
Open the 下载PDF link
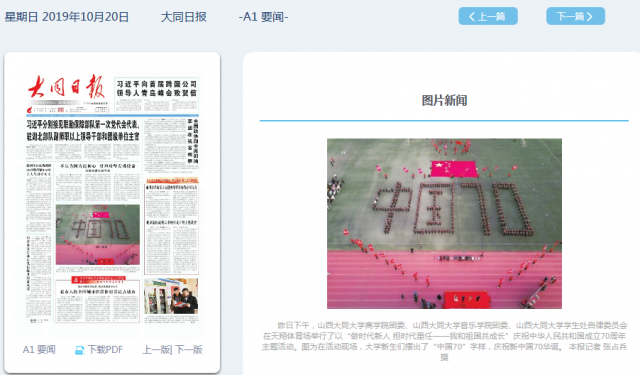(x=105, y=350)
